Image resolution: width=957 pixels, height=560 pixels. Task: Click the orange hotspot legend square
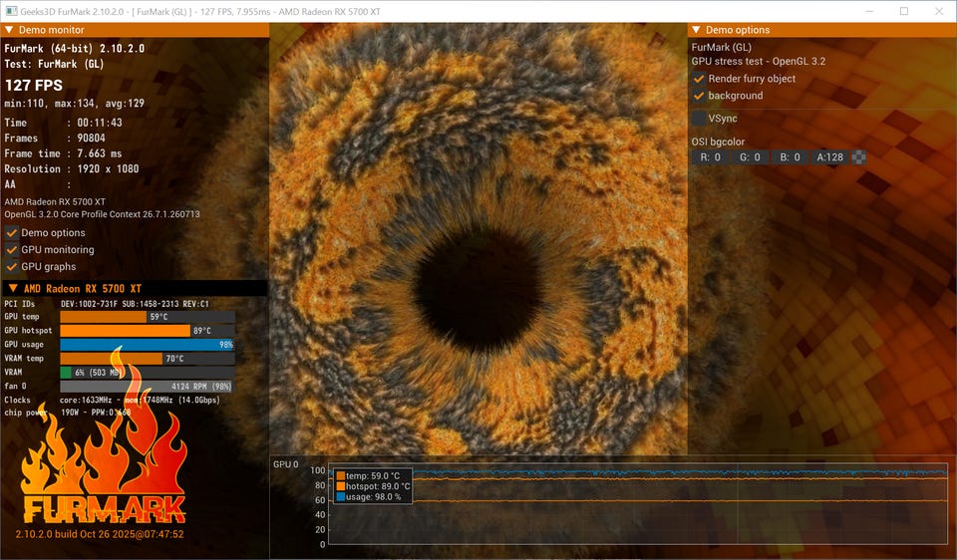pos(341,487)
